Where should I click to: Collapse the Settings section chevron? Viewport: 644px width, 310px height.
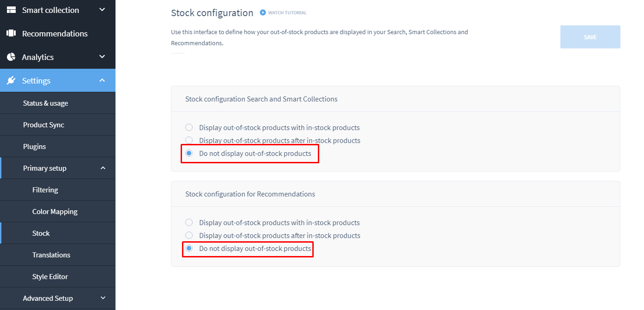tap(103, 80)
